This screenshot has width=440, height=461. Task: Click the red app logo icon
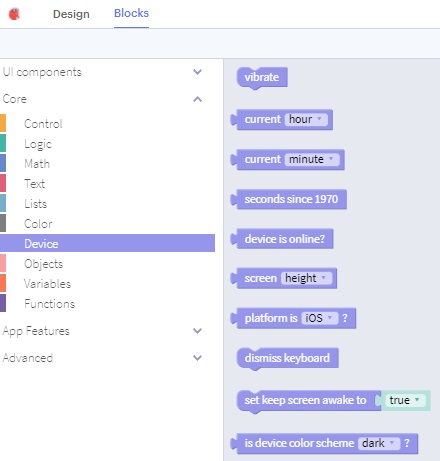(x=14, y=14)
